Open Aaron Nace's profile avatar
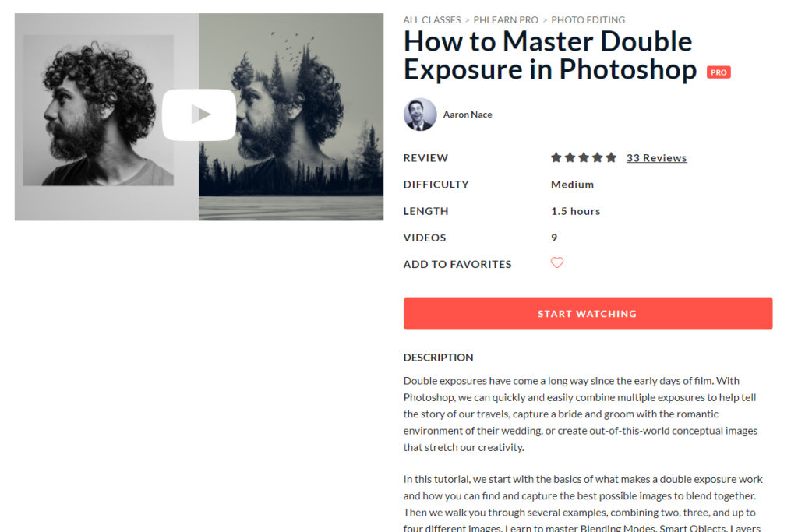This screenshot has height=532, width=798. tap(420, 115)
